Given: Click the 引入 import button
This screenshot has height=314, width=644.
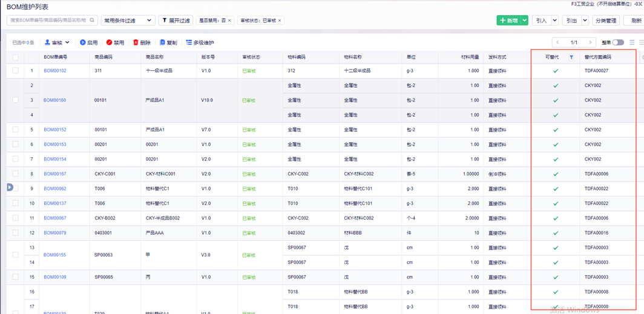Looking at the screenshot, I should pyautogui.click(x=542, y=21).
